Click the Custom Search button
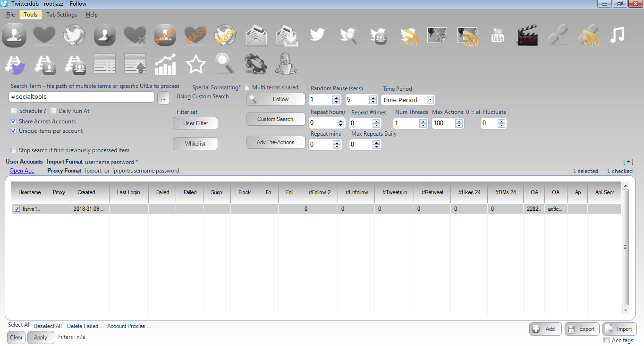The image size is (644, 346). [276, 119]
